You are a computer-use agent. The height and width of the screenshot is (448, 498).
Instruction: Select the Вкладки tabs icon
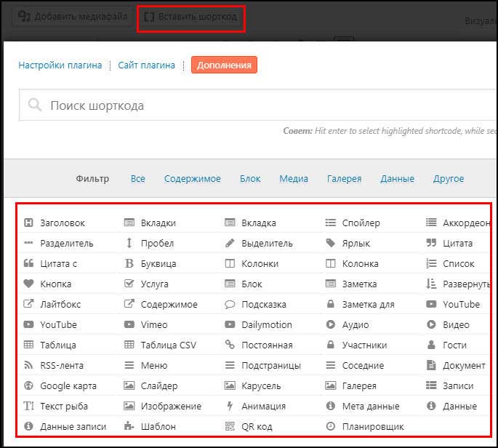pyautogui.click(x=129, y=223)
